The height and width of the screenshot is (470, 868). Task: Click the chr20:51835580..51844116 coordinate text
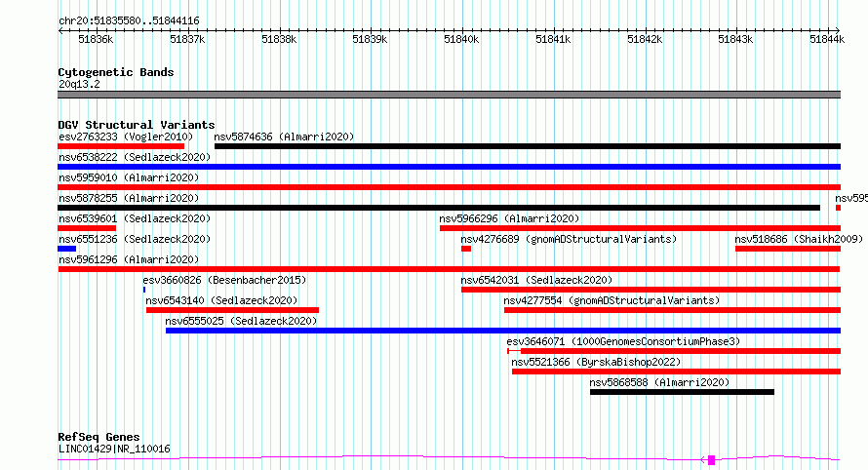129,20
